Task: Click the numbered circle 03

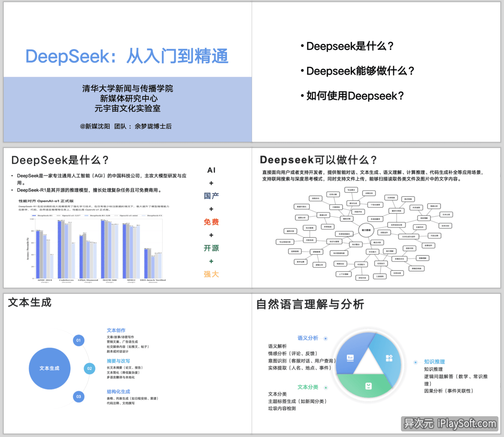Action: click(x=78, y=397)
